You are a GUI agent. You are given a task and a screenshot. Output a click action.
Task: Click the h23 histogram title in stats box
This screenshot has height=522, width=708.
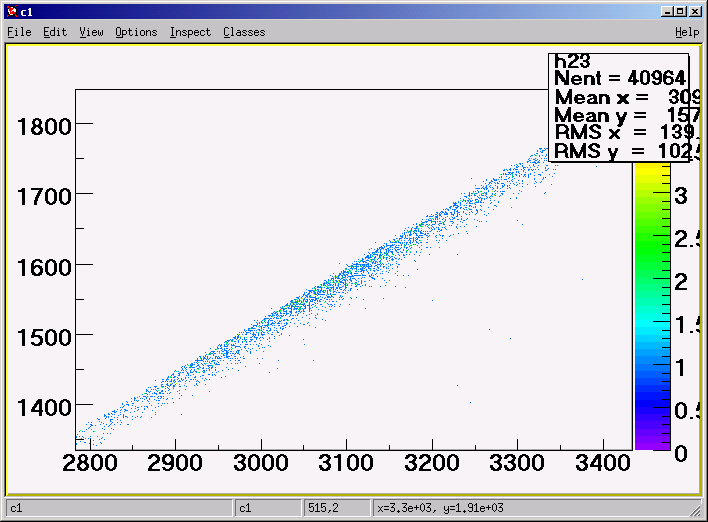tap(572, 61)
